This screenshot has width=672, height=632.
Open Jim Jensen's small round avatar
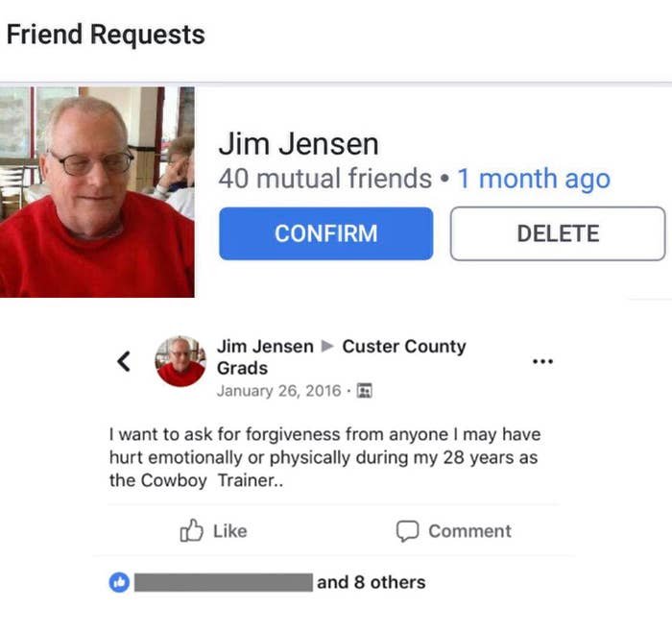click(180, 361)
